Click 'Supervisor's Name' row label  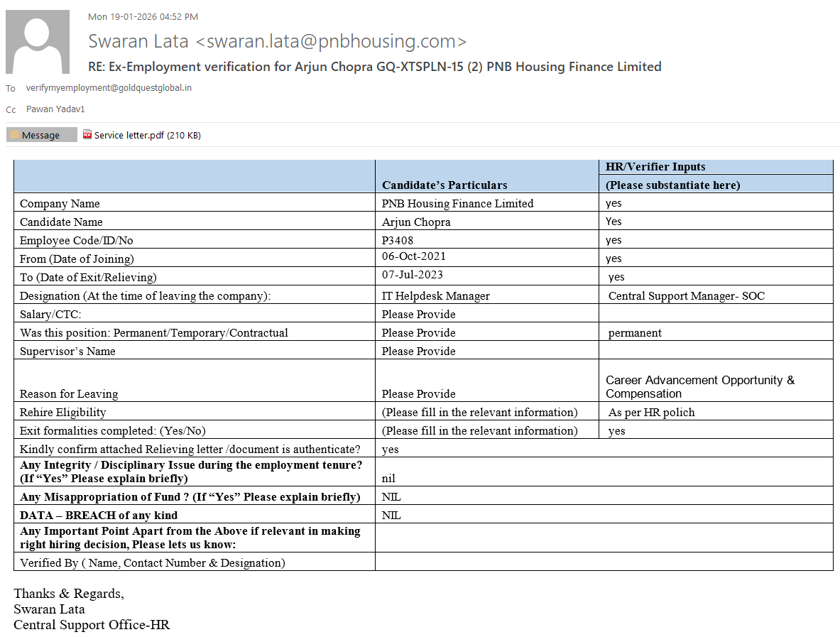pos(67,352)
